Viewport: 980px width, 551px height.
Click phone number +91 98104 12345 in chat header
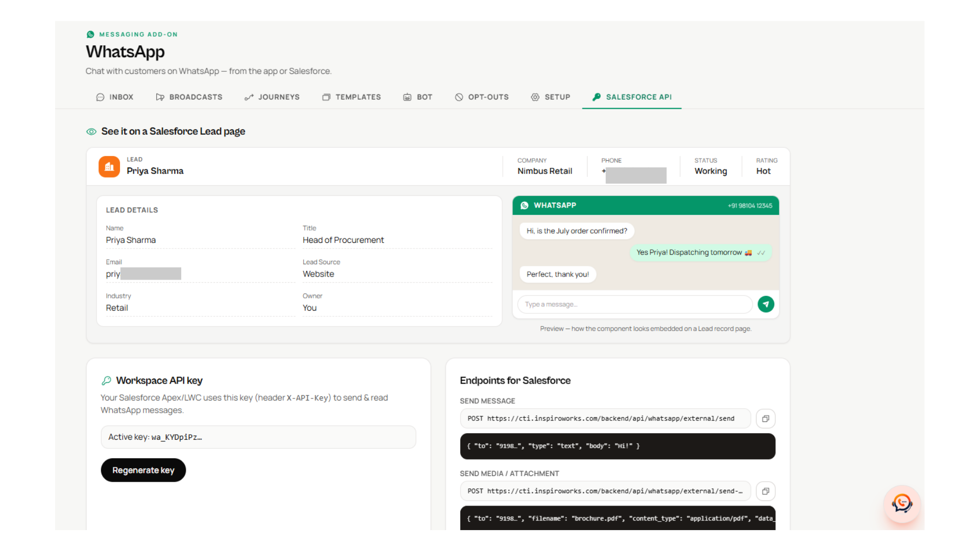pos(750,206)
